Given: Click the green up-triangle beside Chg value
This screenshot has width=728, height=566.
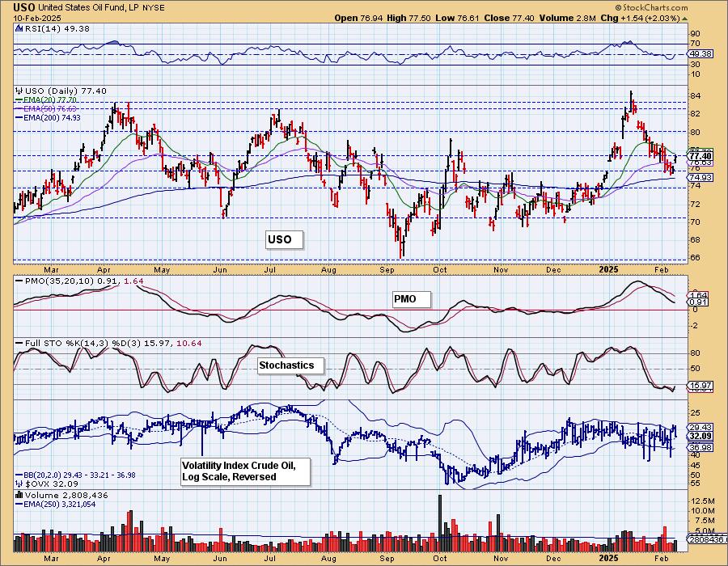Looking at the screenshot, I should [x=684, y=19].
